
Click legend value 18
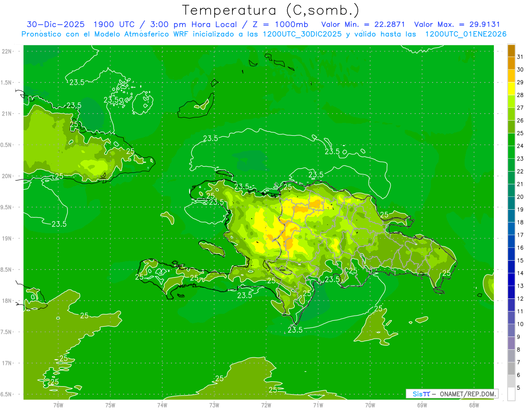pos(520,222)
